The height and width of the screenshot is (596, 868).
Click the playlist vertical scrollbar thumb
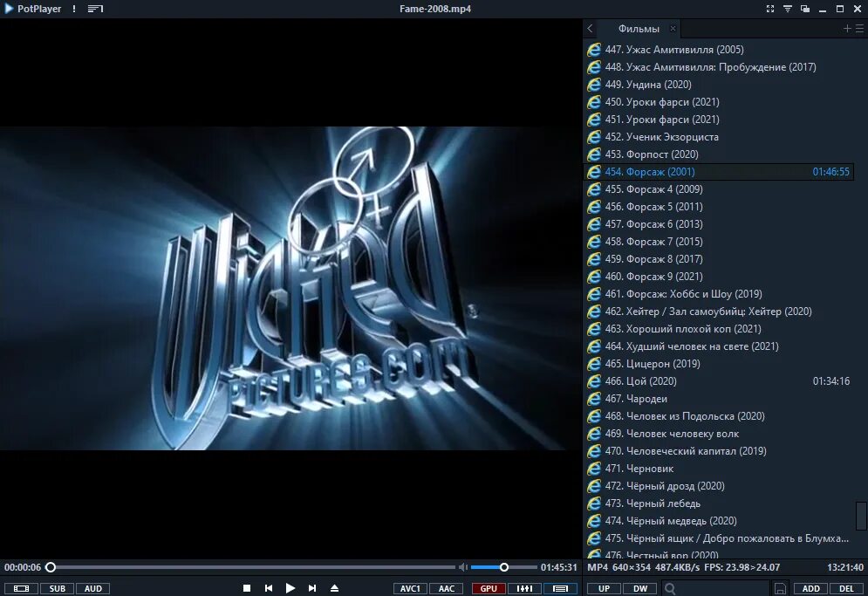coord(861,516)
